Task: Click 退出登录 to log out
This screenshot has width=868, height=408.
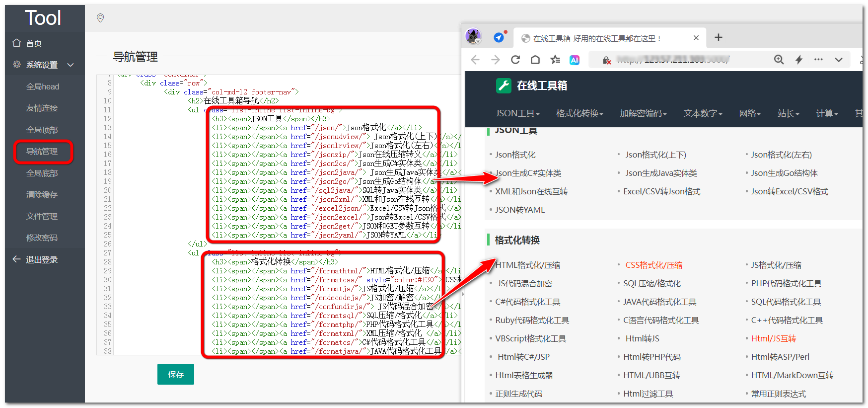Action: tap(42, 259)
